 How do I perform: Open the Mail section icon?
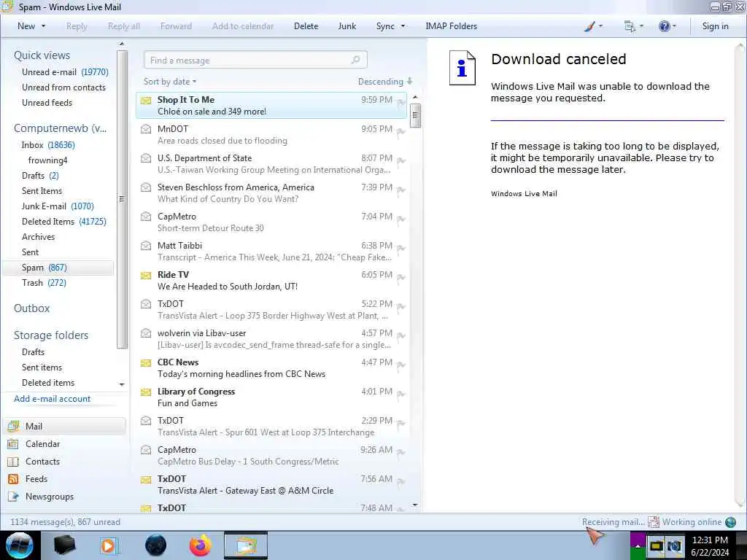[x=13, y=426]
